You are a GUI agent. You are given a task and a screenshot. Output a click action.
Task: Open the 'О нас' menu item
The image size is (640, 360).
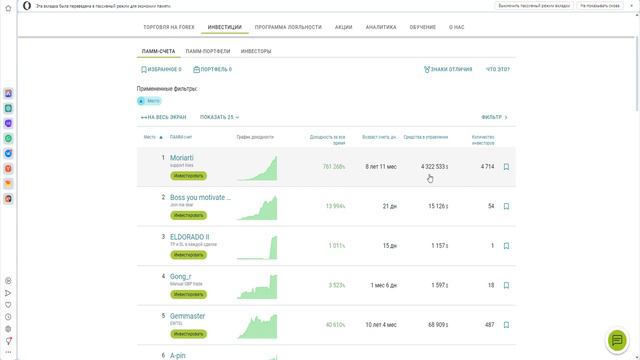coord(456,27)
